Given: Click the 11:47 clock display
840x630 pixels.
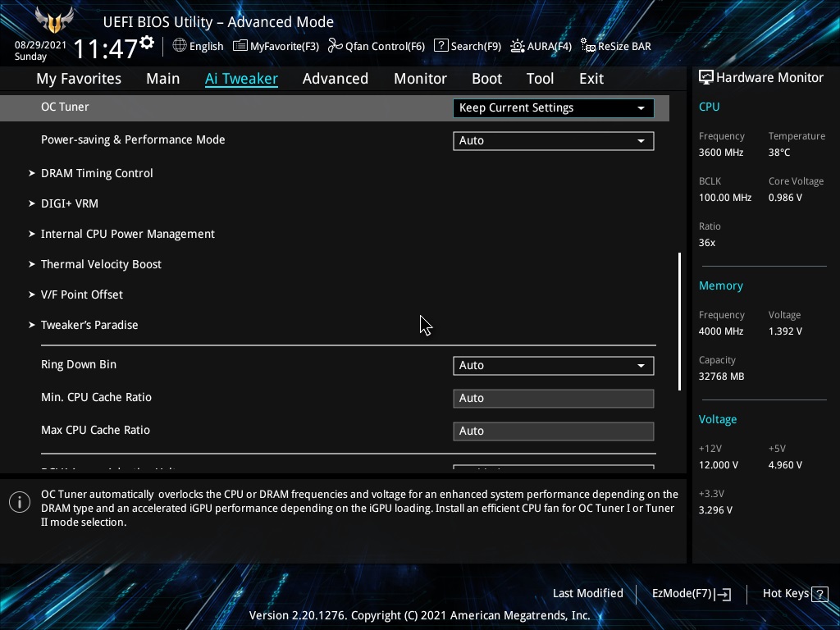Looking at the screenshot, I should [106, 49].
